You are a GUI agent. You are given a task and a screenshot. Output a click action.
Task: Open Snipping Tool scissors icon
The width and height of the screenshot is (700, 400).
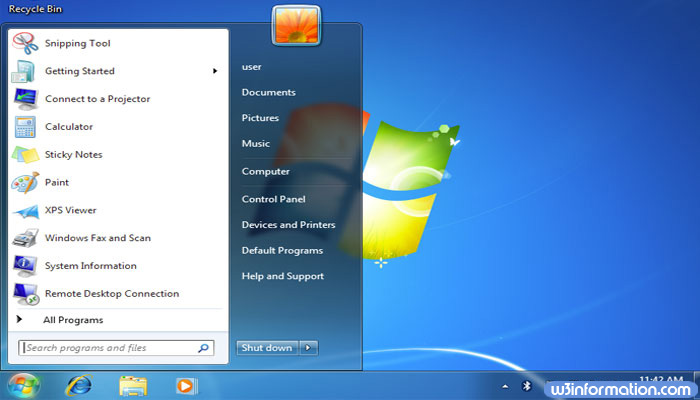click(x=25, y=43)
